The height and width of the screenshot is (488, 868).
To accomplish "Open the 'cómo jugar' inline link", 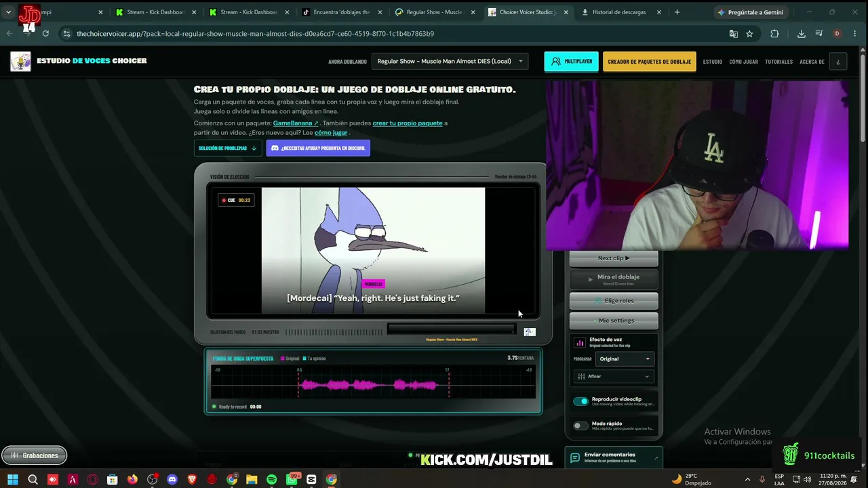I will coord(331,133).
